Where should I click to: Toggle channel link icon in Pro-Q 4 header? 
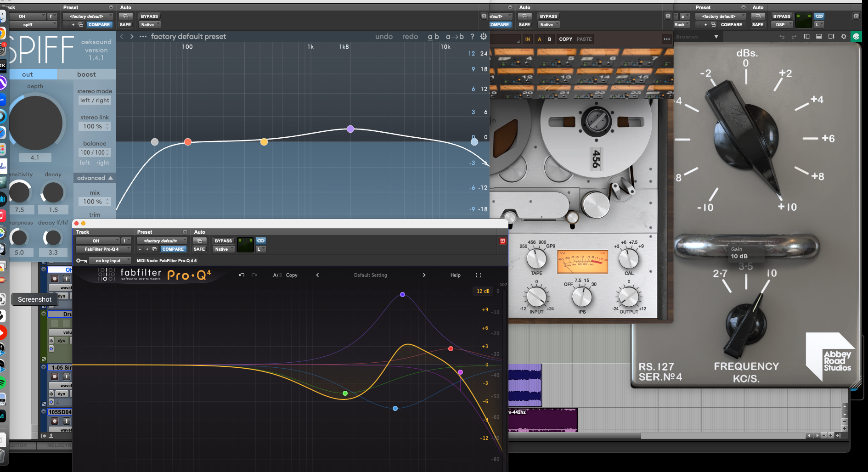click(x=261, y=241)
